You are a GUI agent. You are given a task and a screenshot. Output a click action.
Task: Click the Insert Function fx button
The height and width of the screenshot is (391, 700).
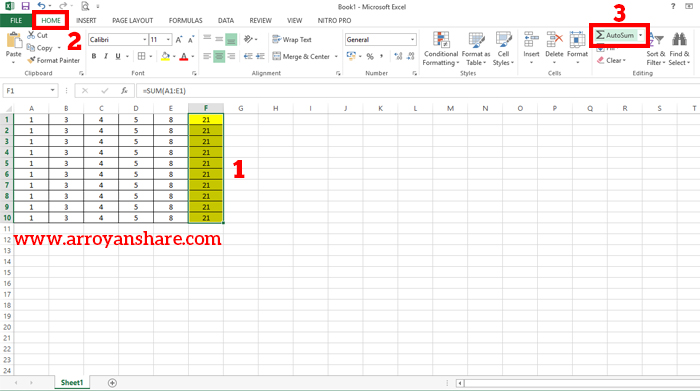[x=125, y=91]
